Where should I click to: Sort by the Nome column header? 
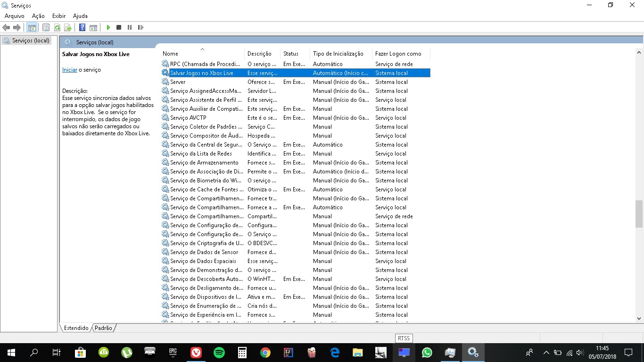(203, 54)
